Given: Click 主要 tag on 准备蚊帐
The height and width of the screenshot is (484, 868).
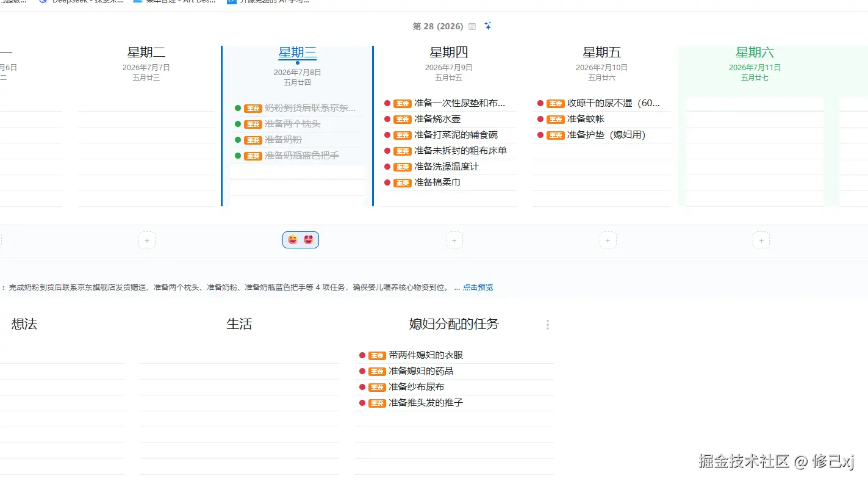Looking at the screenshot, I should [556, 120].
